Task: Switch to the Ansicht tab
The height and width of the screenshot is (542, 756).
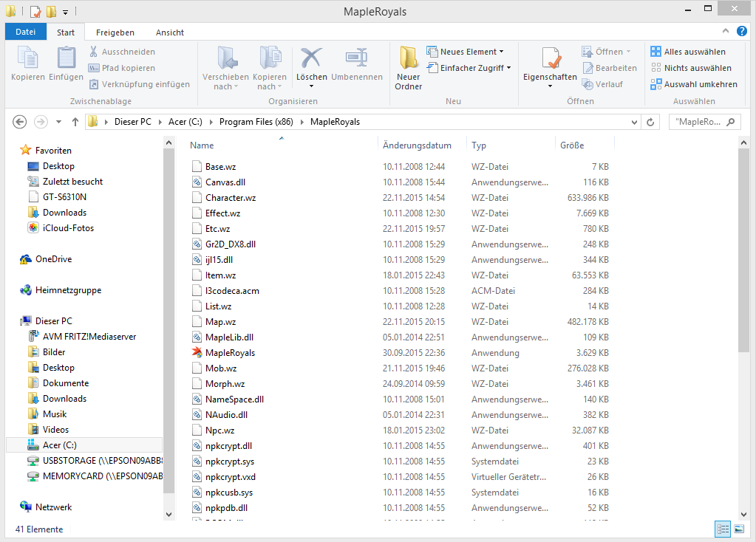Action: click(x=170, y=32)
